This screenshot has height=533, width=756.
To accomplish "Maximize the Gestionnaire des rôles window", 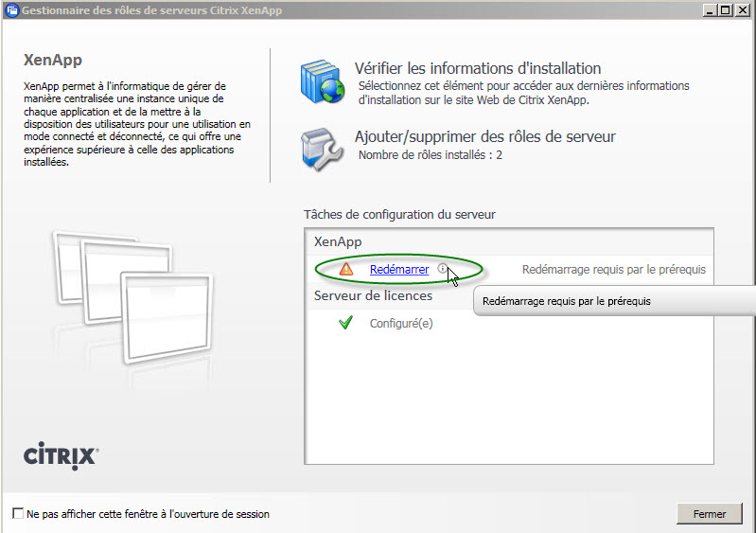I will click(725, 10).
